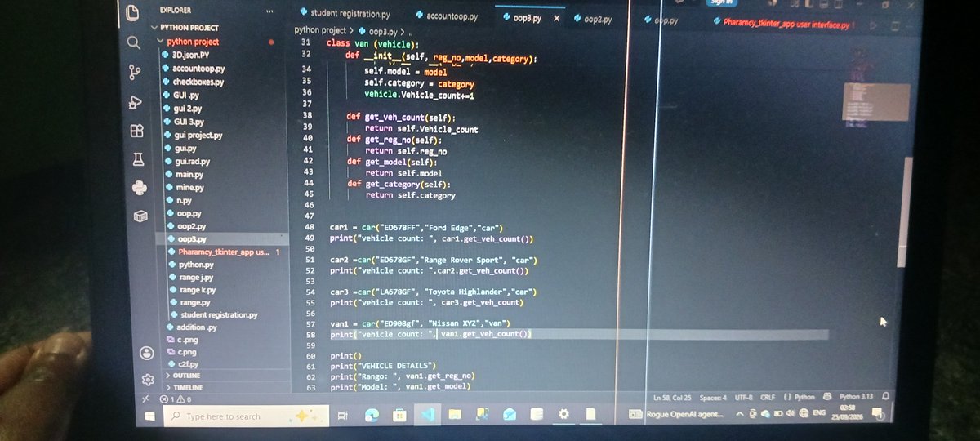Open the Mail app on the taskbar
Screen dimensions: 980x441
click(510, 415)
